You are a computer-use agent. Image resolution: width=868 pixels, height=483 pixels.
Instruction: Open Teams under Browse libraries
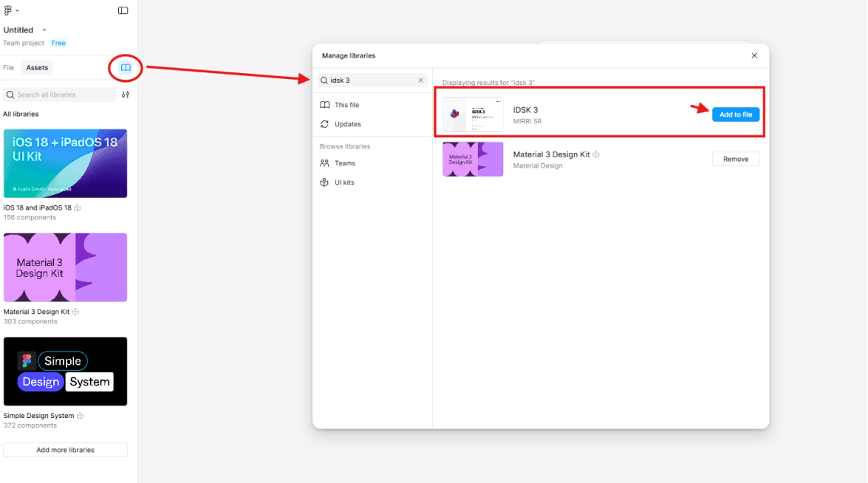(344, 163)
